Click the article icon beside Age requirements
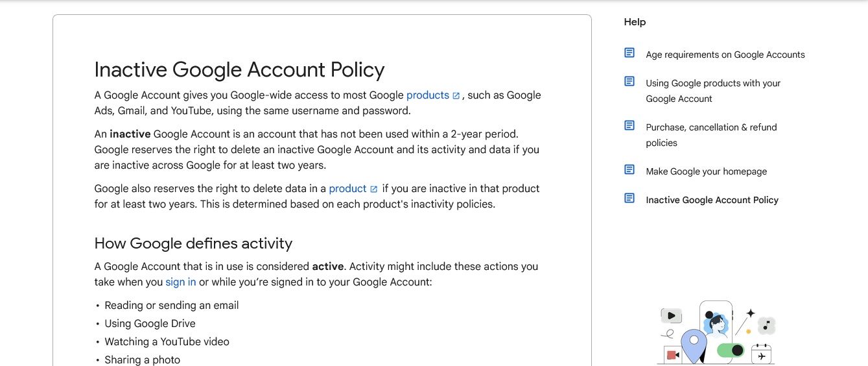Screen dimensions: 868x366 tap(629, 53)
